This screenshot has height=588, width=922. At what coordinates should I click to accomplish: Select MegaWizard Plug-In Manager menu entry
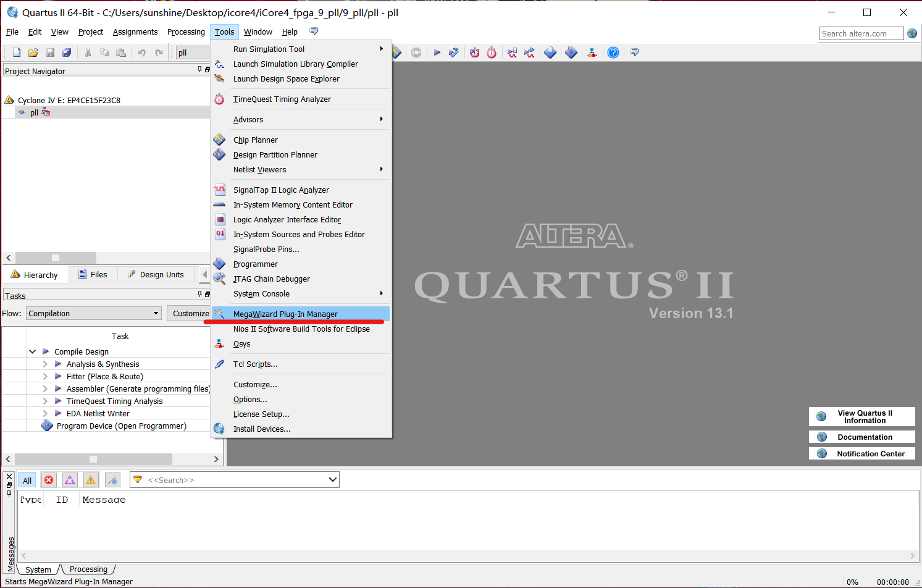pos(285,314)
